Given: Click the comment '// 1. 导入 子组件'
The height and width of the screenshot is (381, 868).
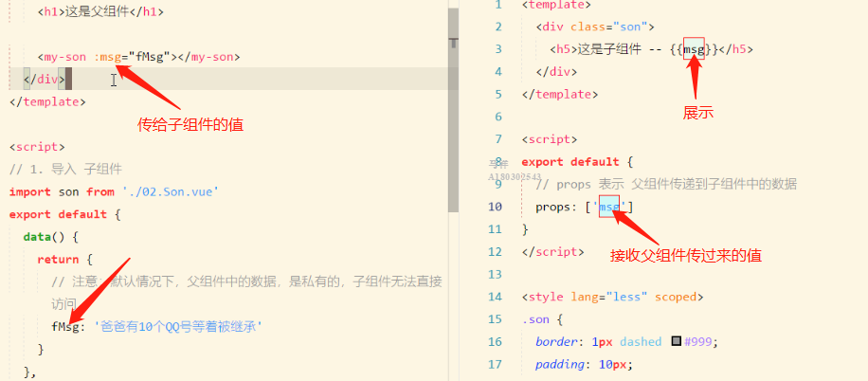Looking at the screenshot, I should point(65,169).
